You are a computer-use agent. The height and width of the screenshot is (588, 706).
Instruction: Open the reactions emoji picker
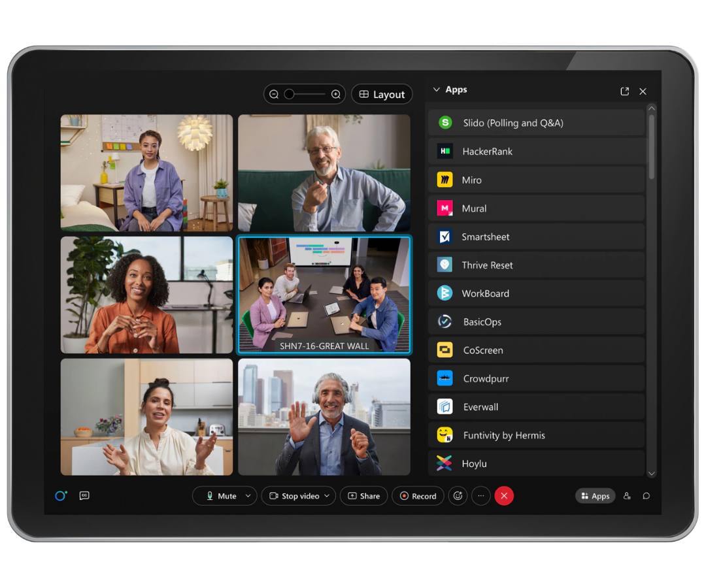point(458,496)
